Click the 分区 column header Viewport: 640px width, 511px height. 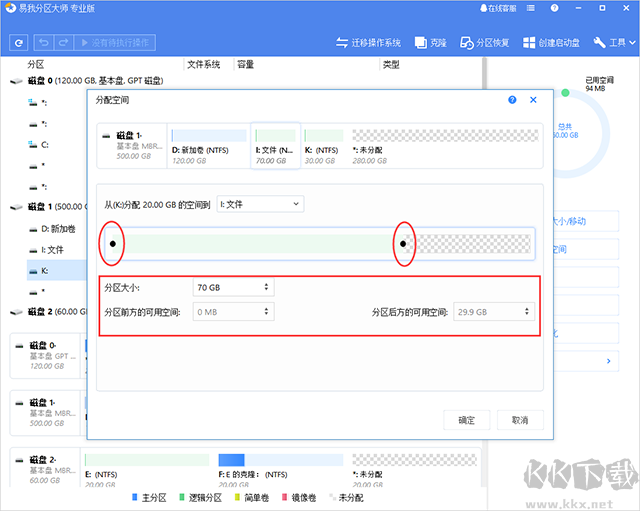[36, 64]
